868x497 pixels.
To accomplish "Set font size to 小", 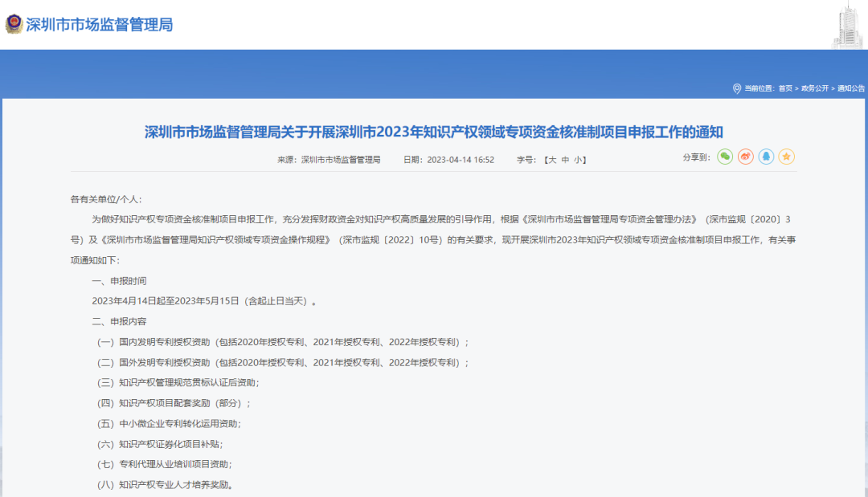I will tap(578, 159).
